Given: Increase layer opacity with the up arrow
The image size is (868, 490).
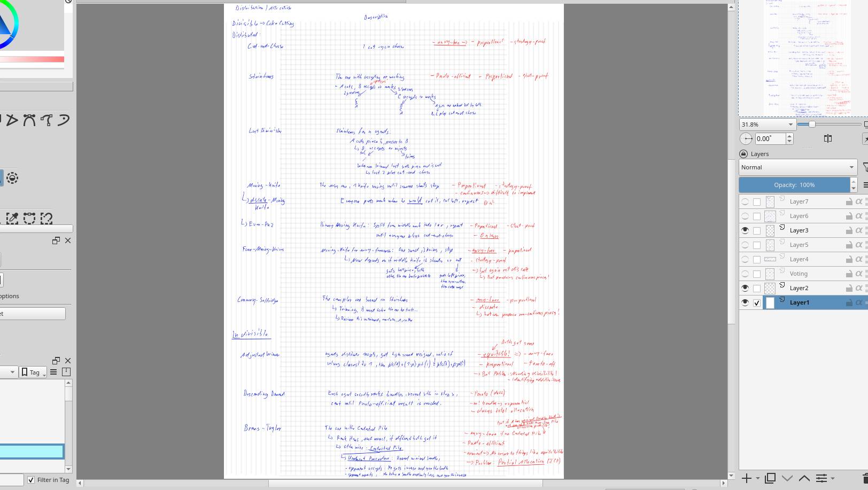Looking at the screenshot, I should click(854, 182).
